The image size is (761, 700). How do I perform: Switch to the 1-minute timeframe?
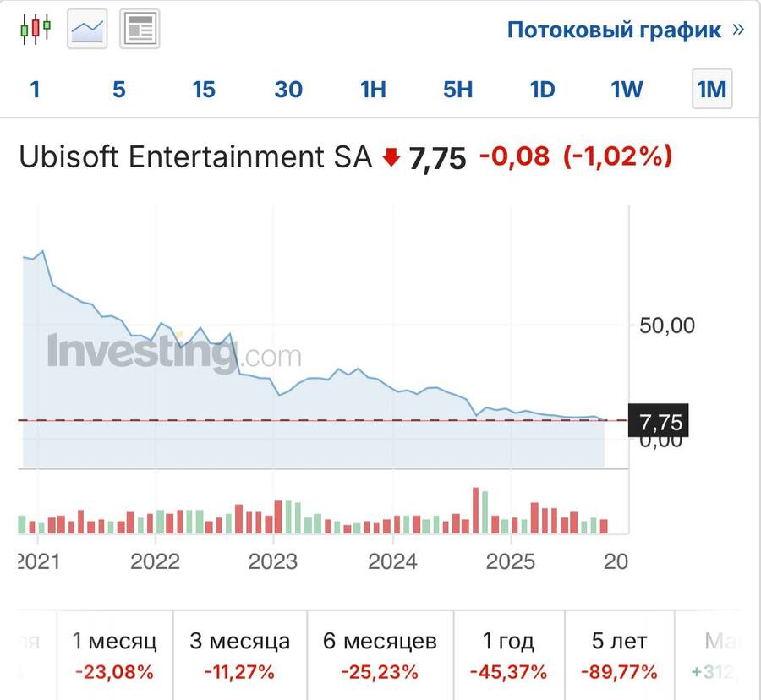(35, 89)
